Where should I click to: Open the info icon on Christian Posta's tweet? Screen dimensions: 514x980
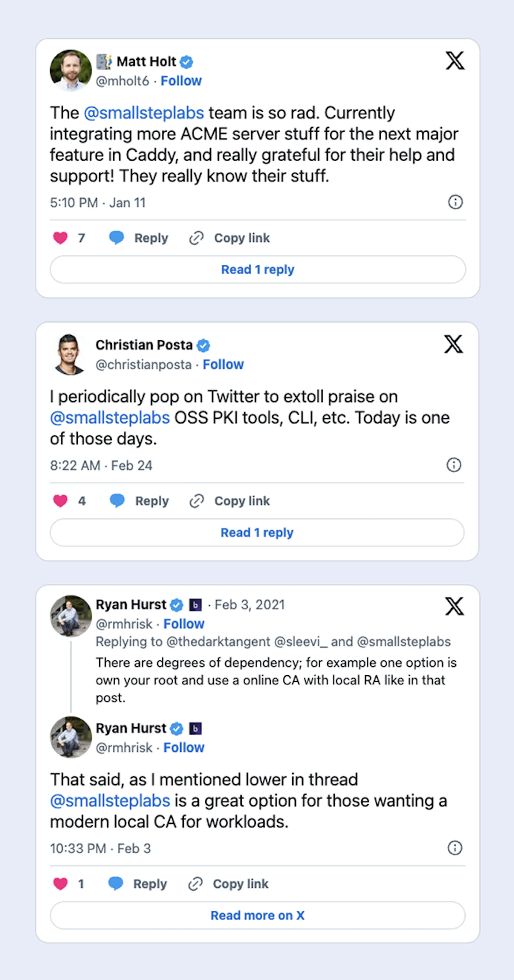point(453,465)
